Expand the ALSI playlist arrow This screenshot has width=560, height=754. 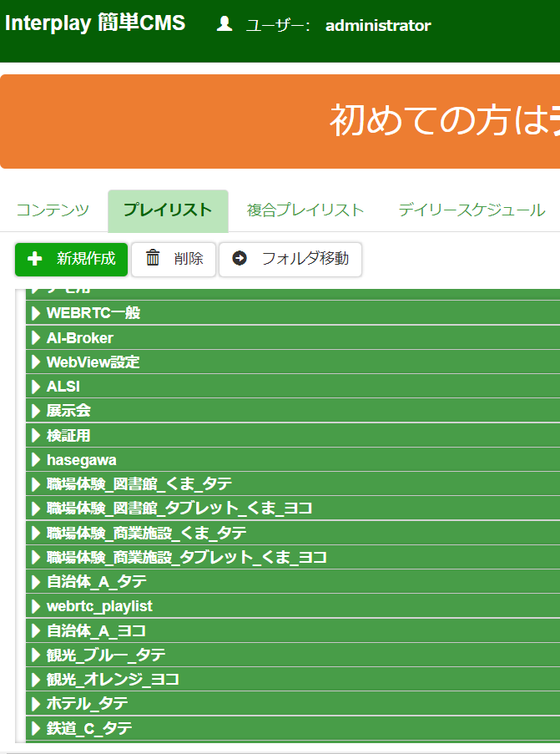click(36, 387)
